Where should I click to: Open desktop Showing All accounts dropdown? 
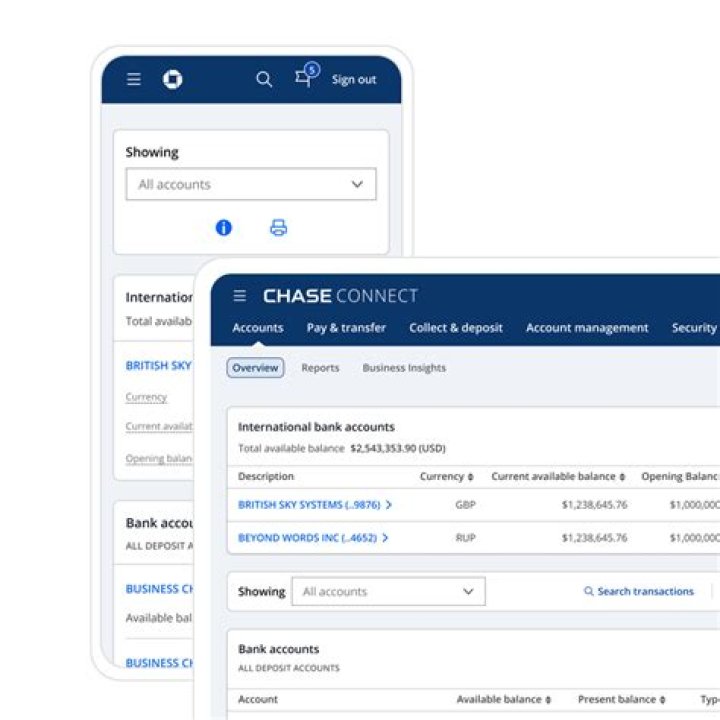tap(388, 591)
